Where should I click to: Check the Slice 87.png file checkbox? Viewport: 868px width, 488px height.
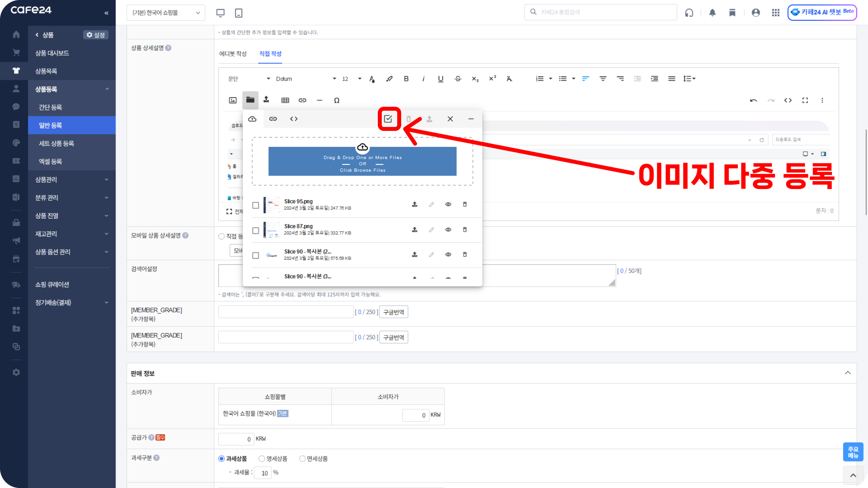point(256,230)
